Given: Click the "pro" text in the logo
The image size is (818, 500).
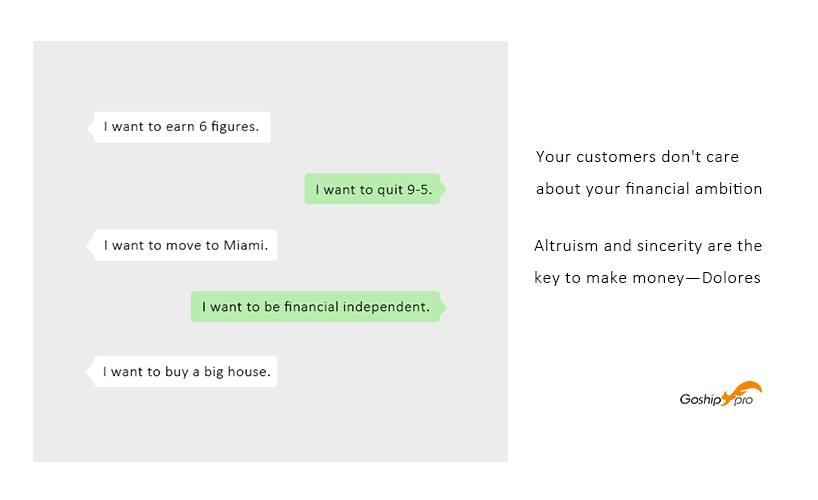Looking at the screenshot, I should click(742, 401).
